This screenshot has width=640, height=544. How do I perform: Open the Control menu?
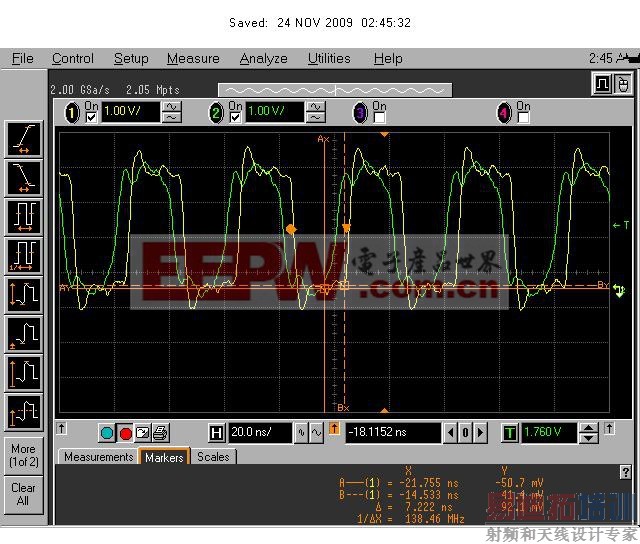[x=73, y=59]
